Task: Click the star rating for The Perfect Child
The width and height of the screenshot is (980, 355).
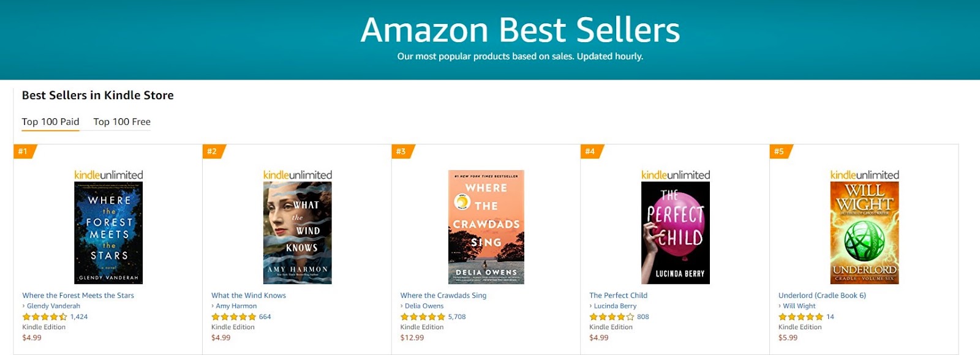Action: coord(611,317)
